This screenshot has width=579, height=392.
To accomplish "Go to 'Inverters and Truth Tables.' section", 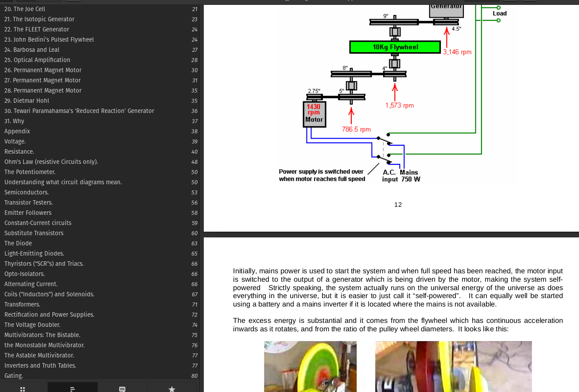I will tap(40, 365).
